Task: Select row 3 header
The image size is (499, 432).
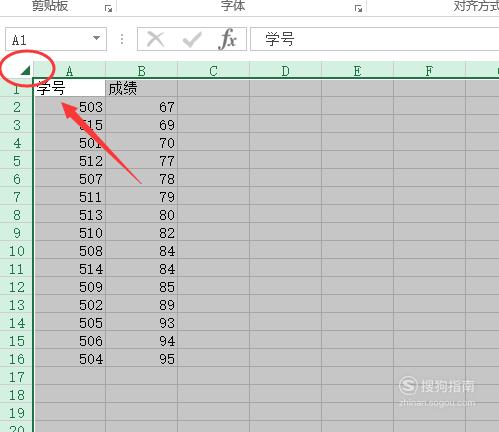Action: pyautogui.click(x=16, y=125)
